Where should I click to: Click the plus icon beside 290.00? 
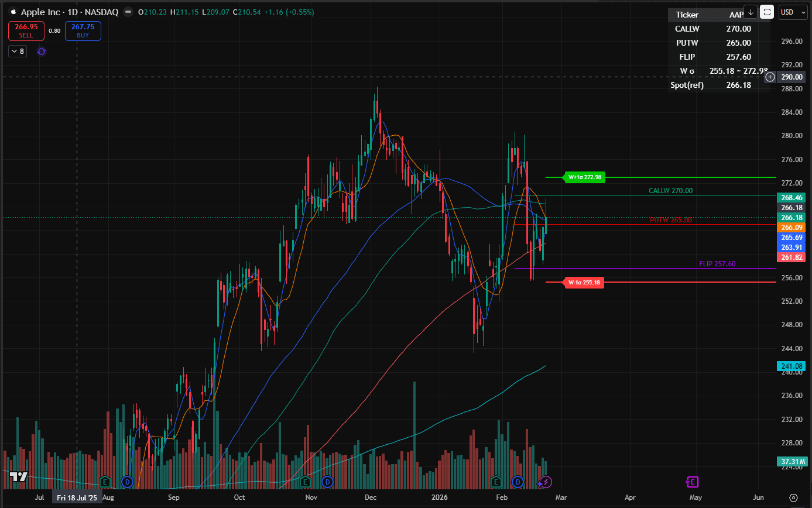click(x=770, y=77)
